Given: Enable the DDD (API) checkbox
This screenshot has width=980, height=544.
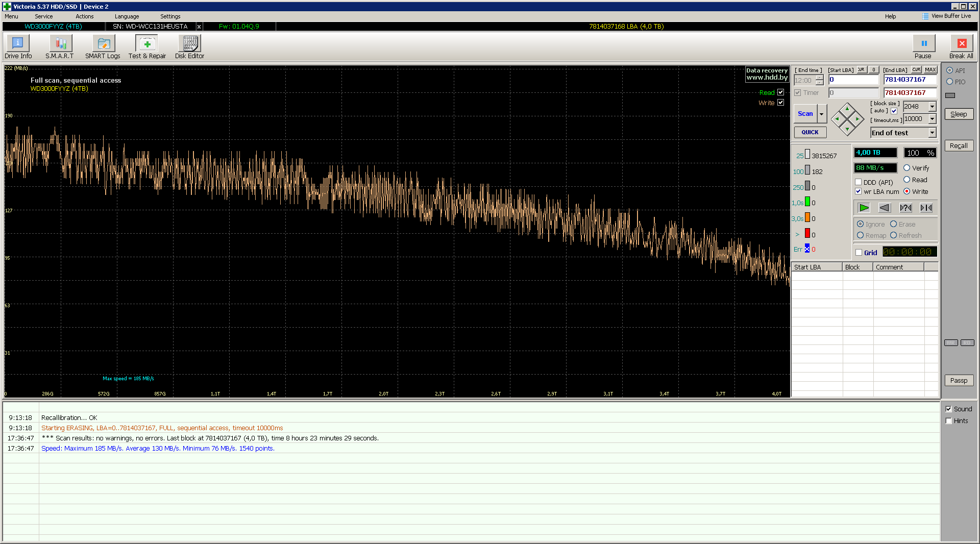Looking at the screenshot, I should [x=859, y=182].
